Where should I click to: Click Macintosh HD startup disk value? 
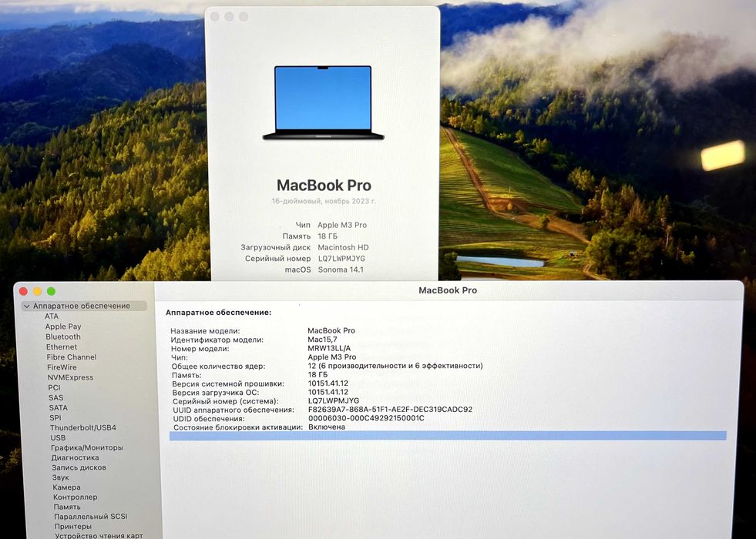click(343, 247)
